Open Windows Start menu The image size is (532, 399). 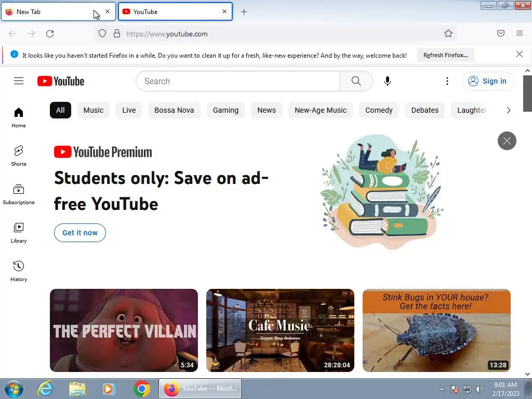tap(14, 389)
